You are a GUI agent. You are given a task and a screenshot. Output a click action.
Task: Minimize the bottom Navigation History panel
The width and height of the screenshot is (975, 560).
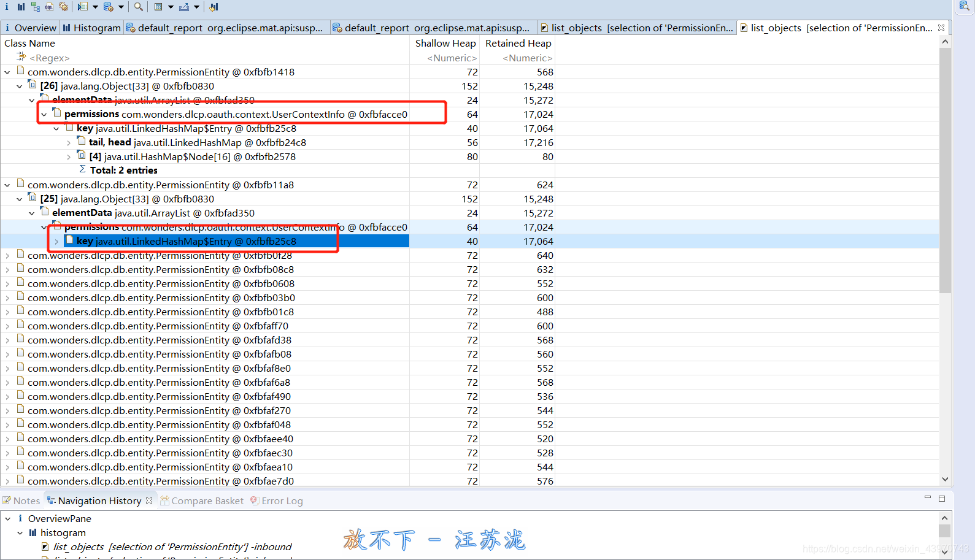(x=927, y=498)
